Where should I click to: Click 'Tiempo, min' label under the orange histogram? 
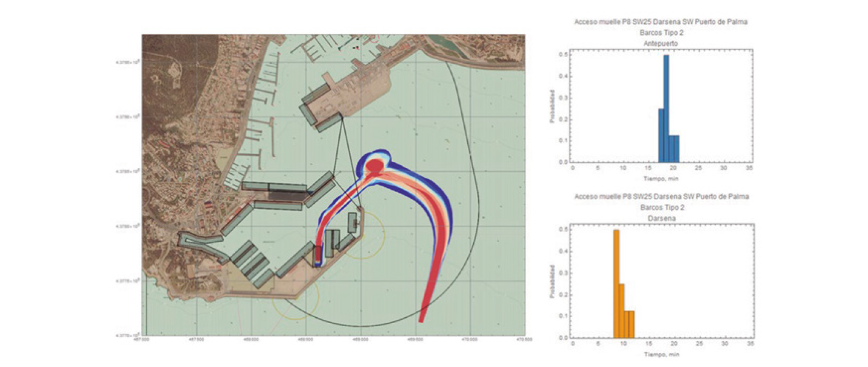click(662, 354)
